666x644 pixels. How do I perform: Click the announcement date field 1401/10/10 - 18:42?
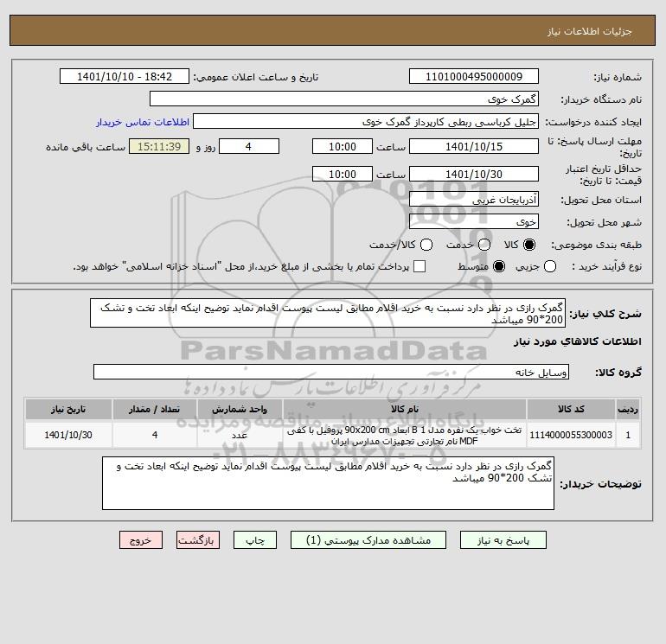[125, 76]
